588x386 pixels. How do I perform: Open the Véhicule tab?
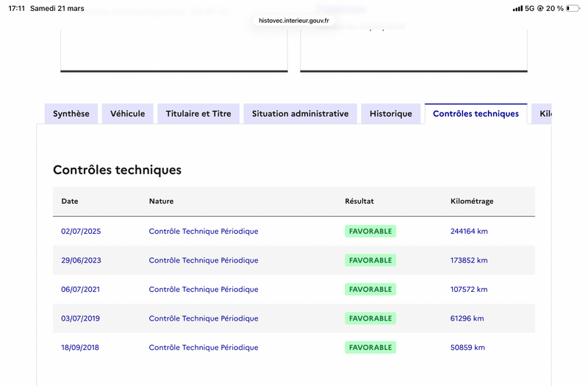click(128, 114)
